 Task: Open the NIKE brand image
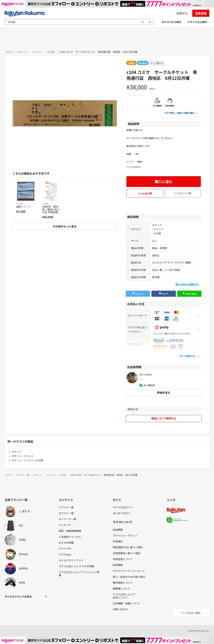(x=10, y=583)
